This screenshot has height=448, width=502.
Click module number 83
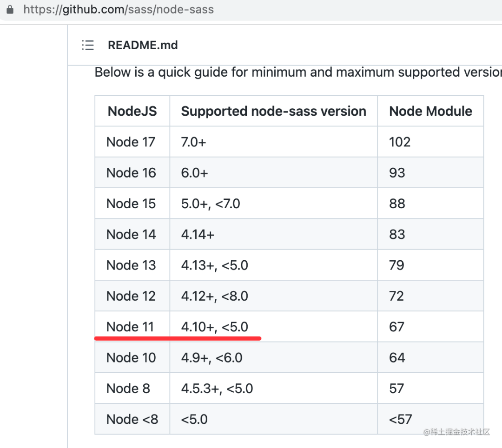coord(397,234)
